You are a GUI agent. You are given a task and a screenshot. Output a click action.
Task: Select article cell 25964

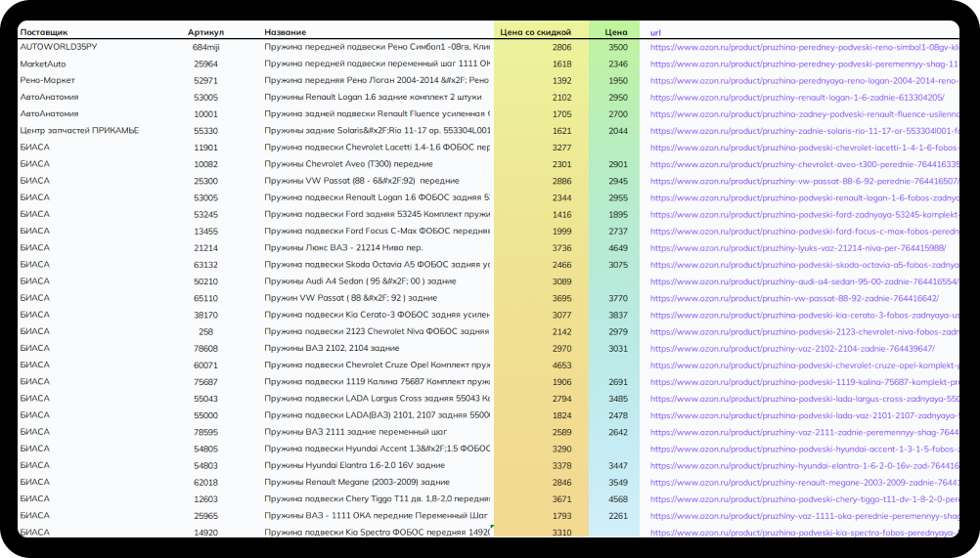[205, 64]
